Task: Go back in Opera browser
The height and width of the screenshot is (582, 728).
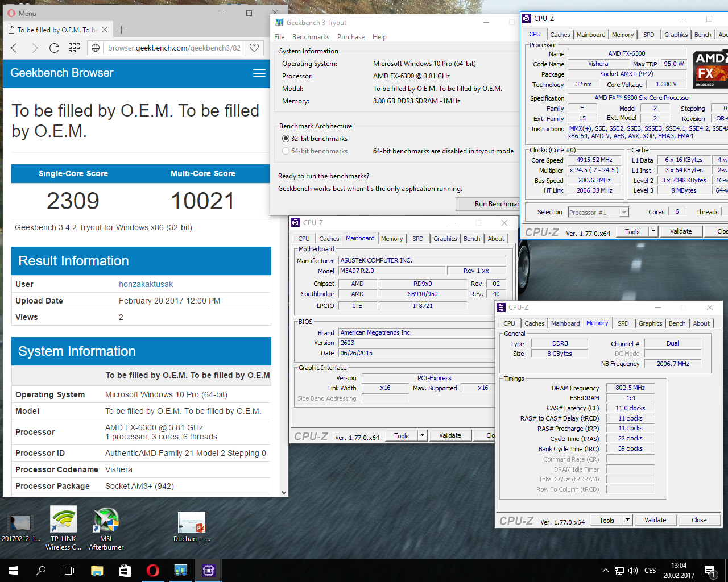Action: (14, 48)
